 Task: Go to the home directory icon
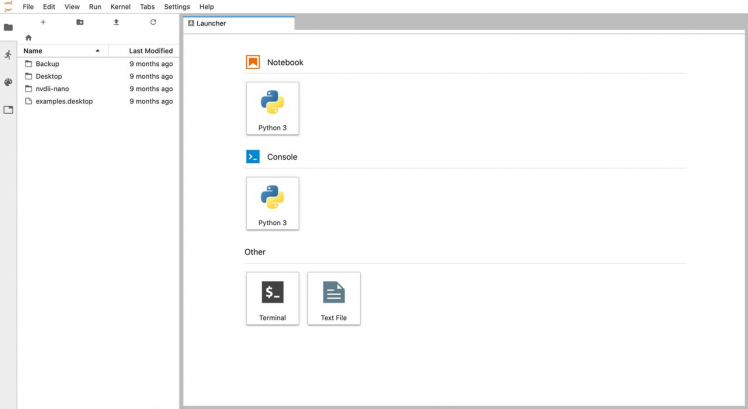pos(28,37)
